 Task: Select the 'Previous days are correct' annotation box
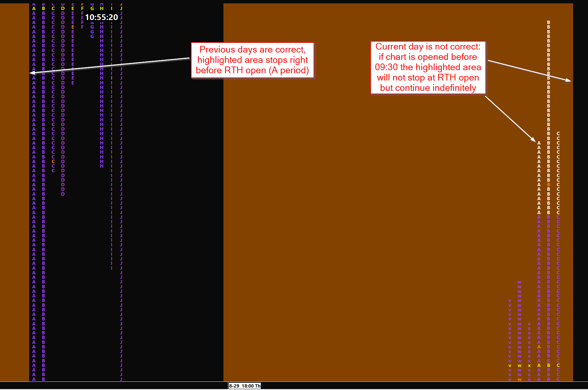[252, 60]
